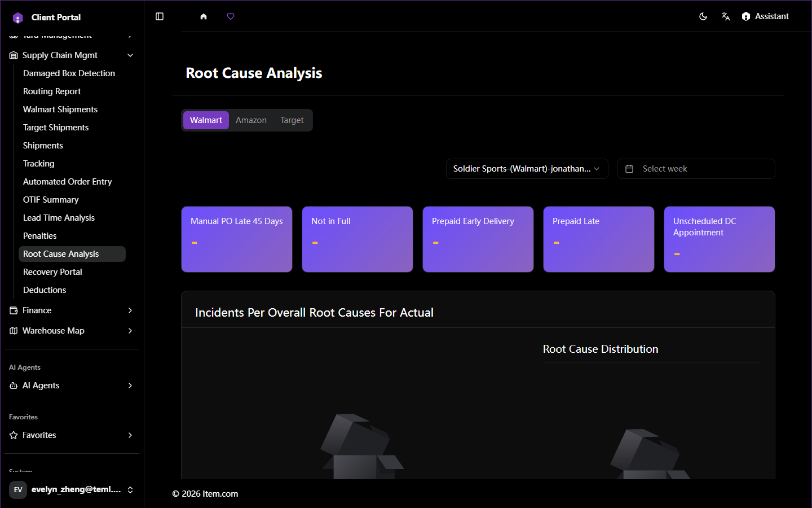
Task: Open Target Shipments page
Action: [x=72, y=128]
